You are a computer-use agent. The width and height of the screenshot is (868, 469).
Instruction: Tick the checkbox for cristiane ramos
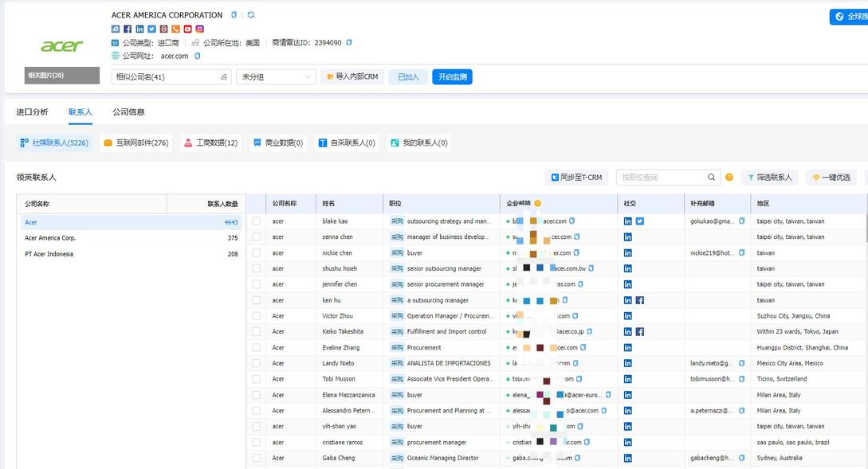257,443
